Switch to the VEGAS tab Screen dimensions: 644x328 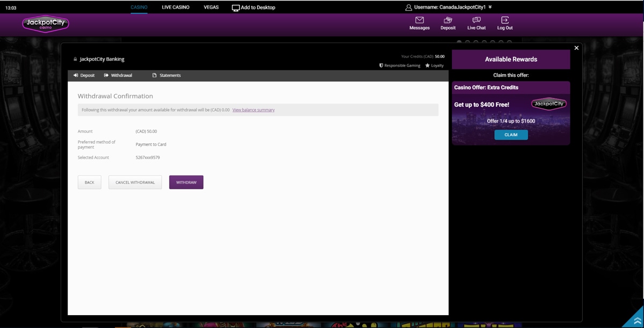click(x=211, y=7)
